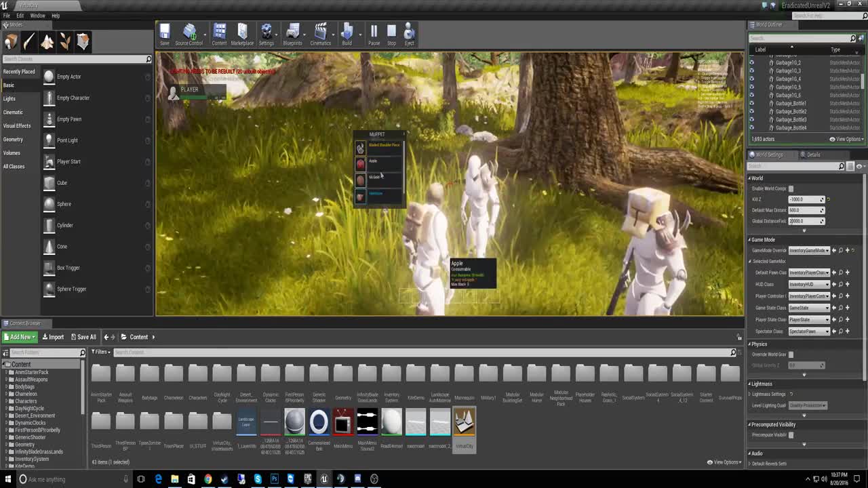The height and width of the screenshot is (488, 868).
Task: Switch to Geometry editing mode in Modes panel
Action: pos(82,41)
